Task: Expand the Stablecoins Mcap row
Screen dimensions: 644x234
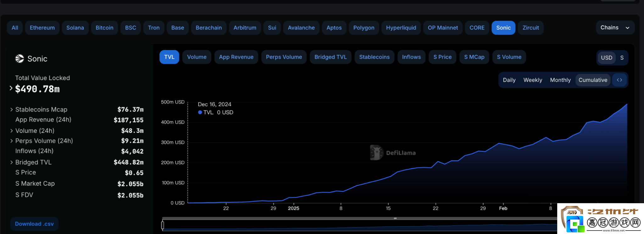Action: pos(12,110)
